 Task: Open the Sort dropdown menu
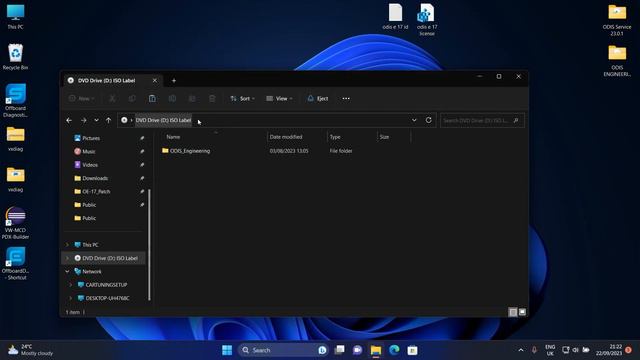click(x=242, y=98)
